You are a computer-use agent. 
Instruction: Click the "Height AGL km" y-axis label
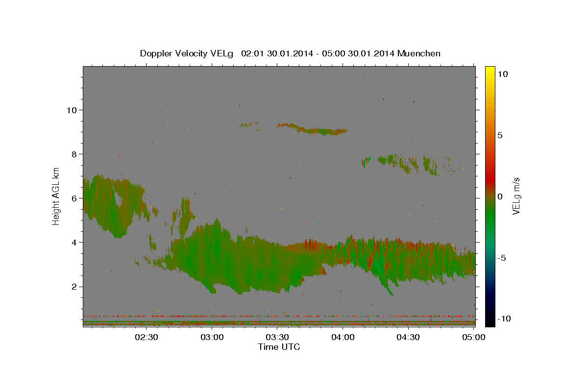(56, 196)
